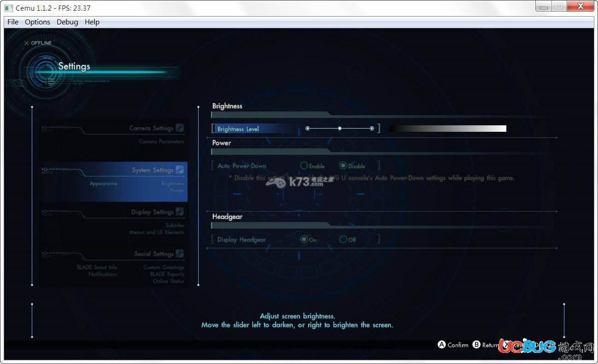This screenshot has width=598, height=364.
Task: Click the Headgear section header
Action: pos(227,217)
